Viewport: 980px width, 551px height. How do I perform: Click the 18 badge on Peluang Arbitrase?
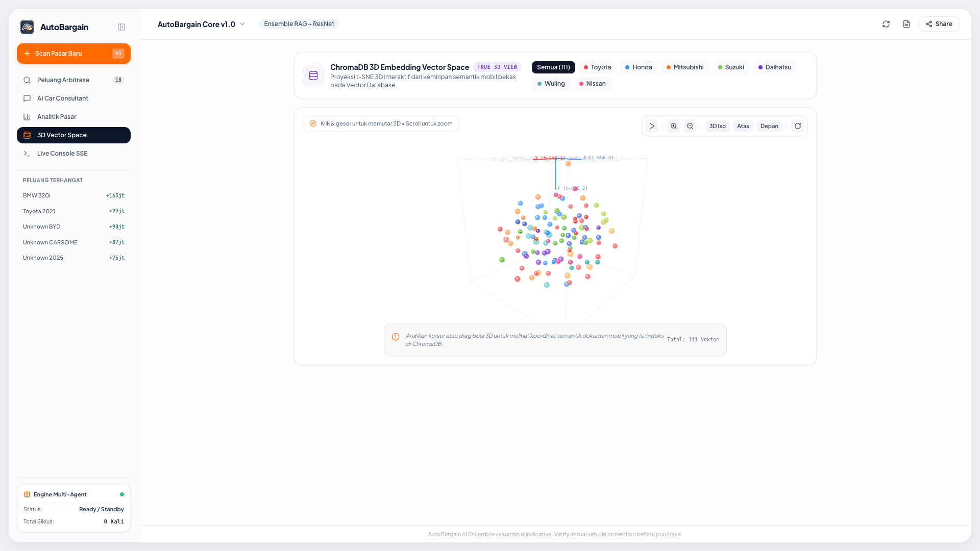click(x=118, y=80)
